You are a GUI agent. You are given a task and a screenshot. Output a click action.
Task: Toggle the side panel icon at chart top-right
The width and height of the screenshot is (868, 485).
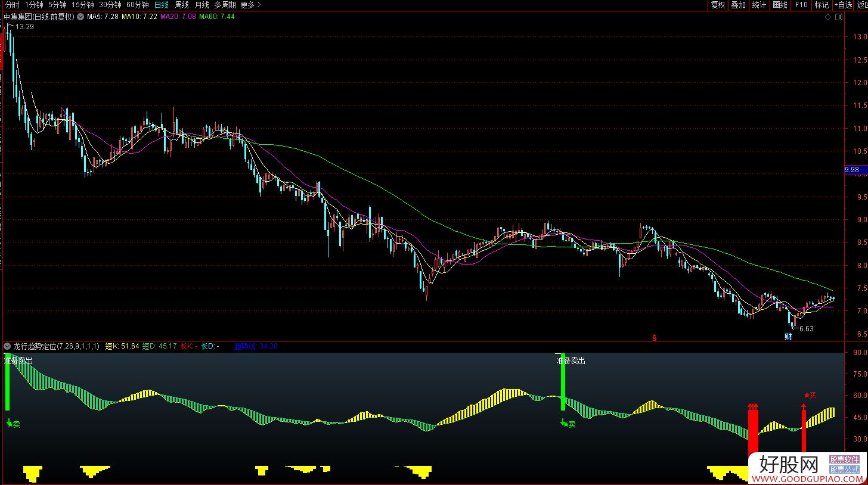838,17
